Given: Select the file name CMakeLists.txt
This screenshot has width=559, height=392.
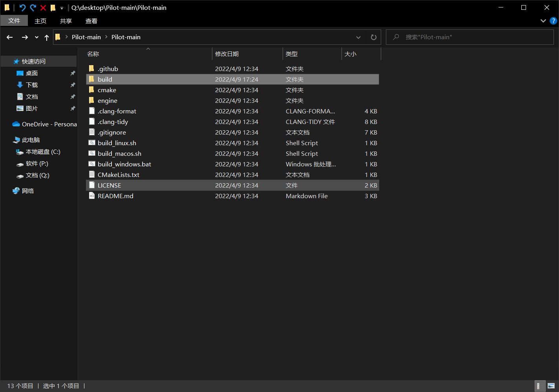Looking at the screenshot, I should click(x=119, y=175).
